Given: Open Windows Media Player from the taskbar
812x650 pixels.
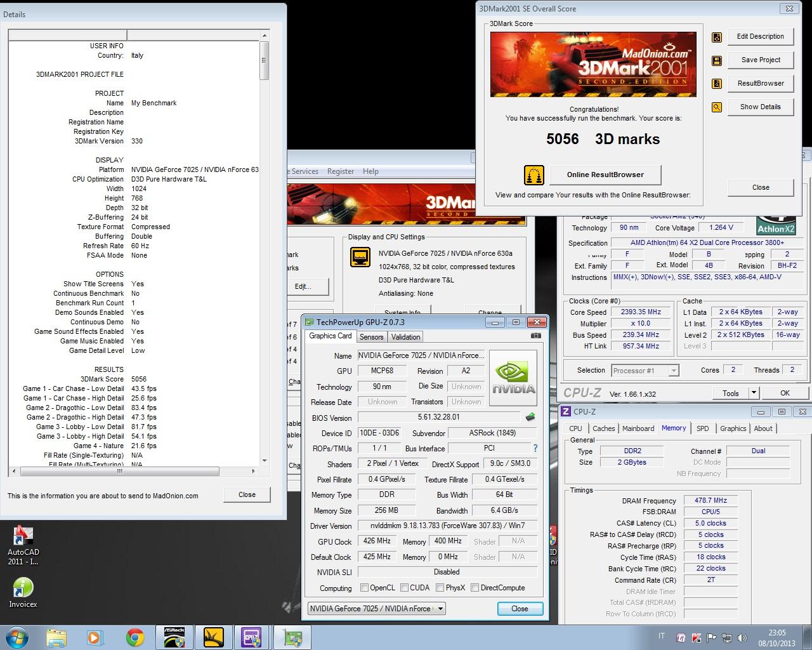Looking at the screenshot, I should tap(95, 637).
